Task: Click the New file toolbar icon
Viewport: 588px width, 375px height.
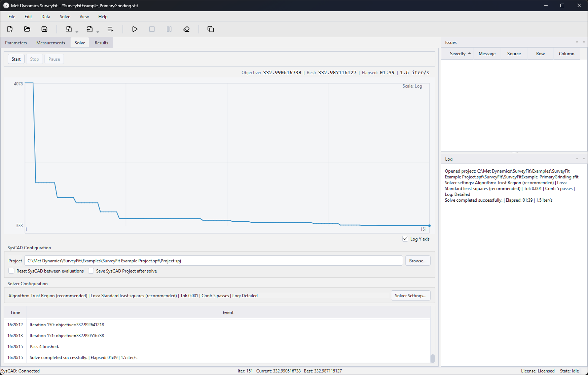Action: pyautogui.click(x=10, y=29)
